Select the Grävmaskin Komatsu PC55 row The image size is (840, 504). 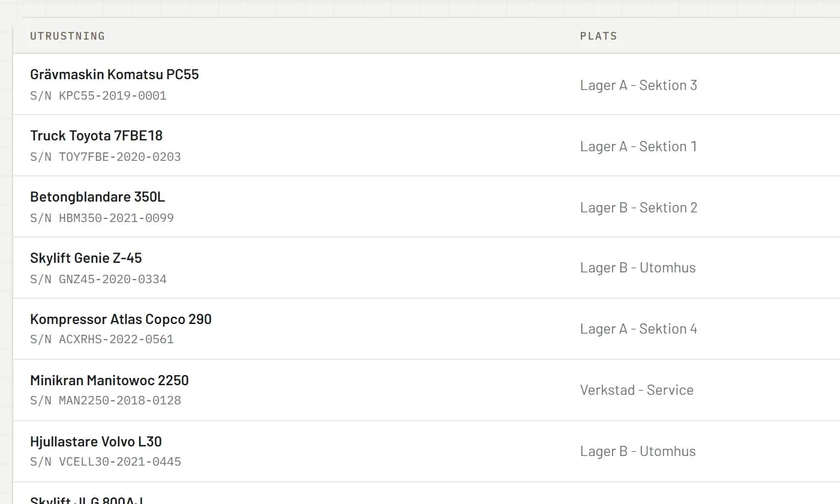click(x=427, y=85)
